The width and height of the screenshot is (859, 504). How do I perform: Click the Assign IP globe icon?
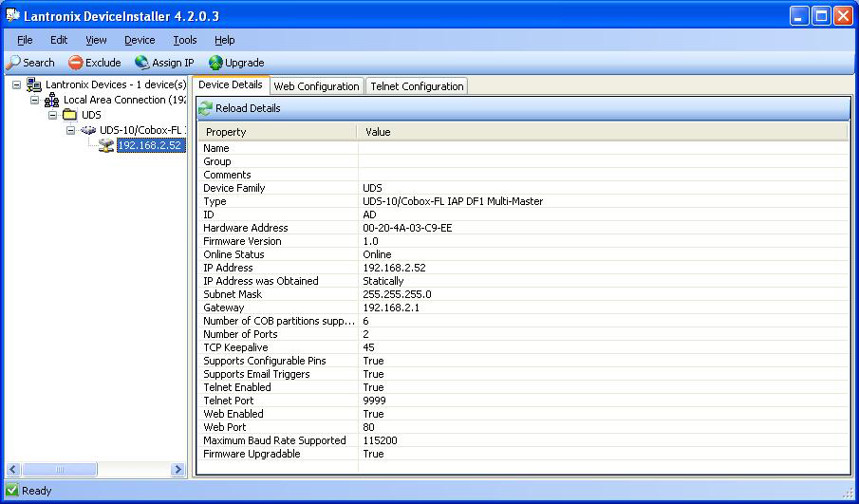tap(141, 63)
